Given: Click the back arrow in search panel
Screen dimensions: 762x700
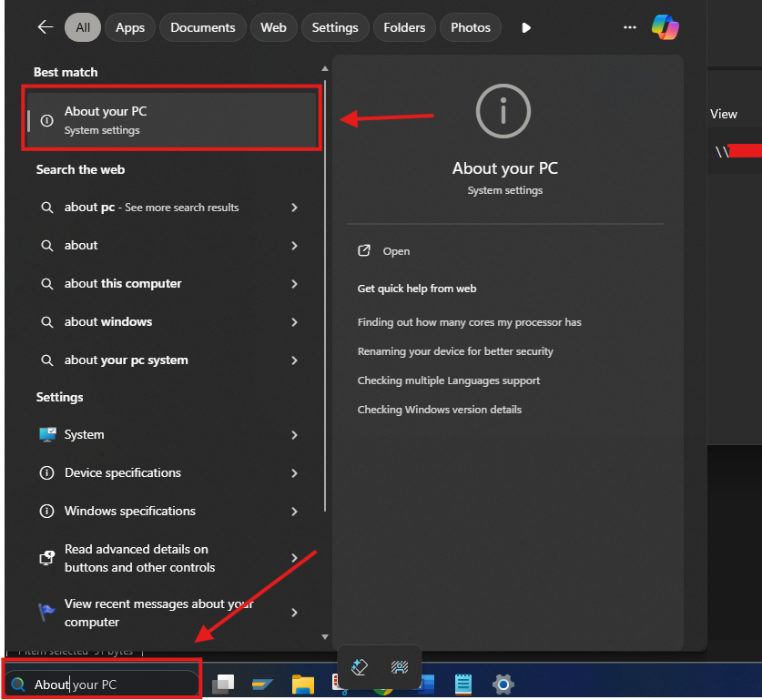Looking at the screenshot, I should tap(45, 27).
